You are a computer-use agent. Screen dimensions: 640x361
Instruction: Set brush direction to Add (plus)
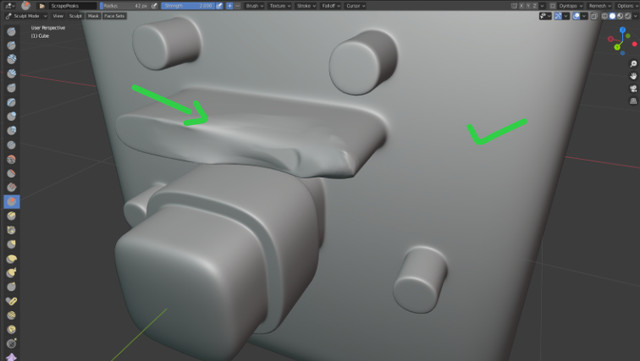[230, 6]
